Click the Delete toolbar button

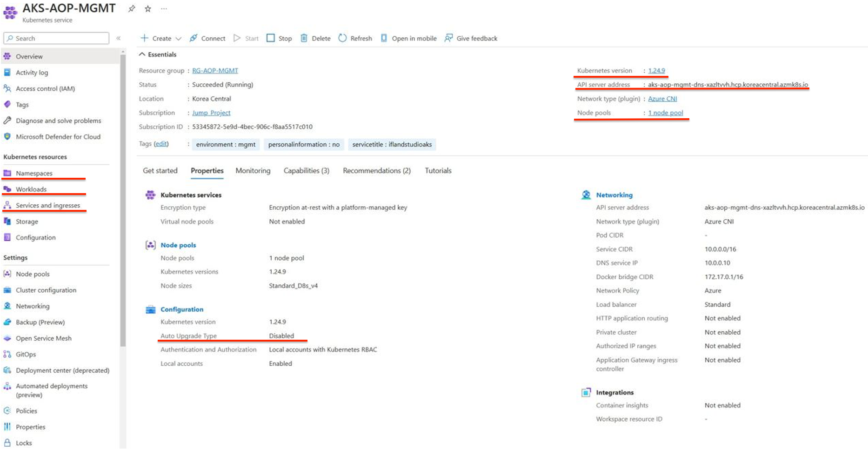coord(315,38)
